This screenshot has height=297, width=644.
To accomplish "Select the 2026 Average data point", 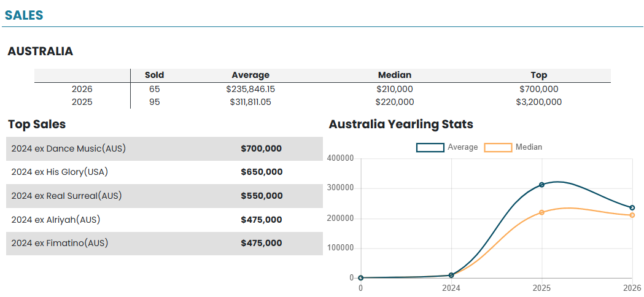I will click(632, 207).
